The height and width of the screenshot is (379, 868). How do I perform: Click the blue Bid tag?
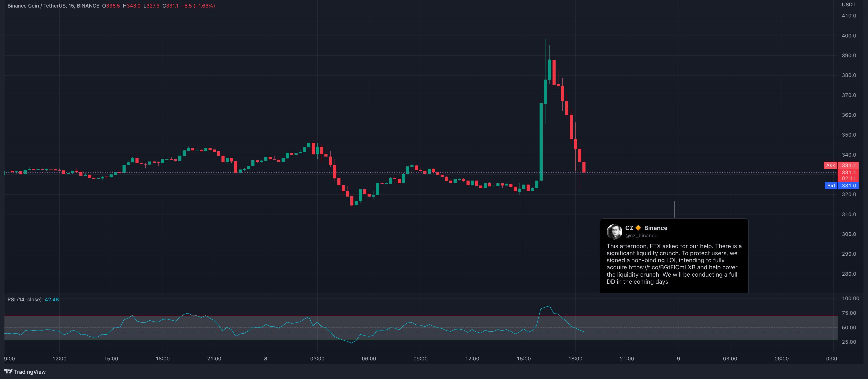[x=831, y=185]
